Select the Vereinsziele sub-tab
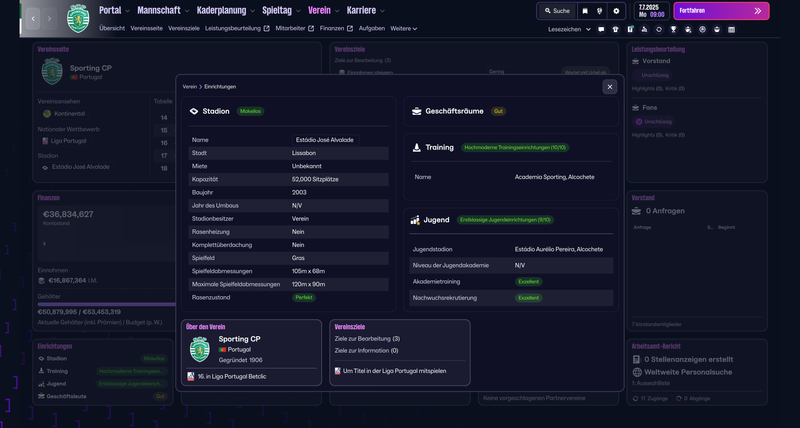The height and width of the screenshot is (428, 800). [184, 29]
